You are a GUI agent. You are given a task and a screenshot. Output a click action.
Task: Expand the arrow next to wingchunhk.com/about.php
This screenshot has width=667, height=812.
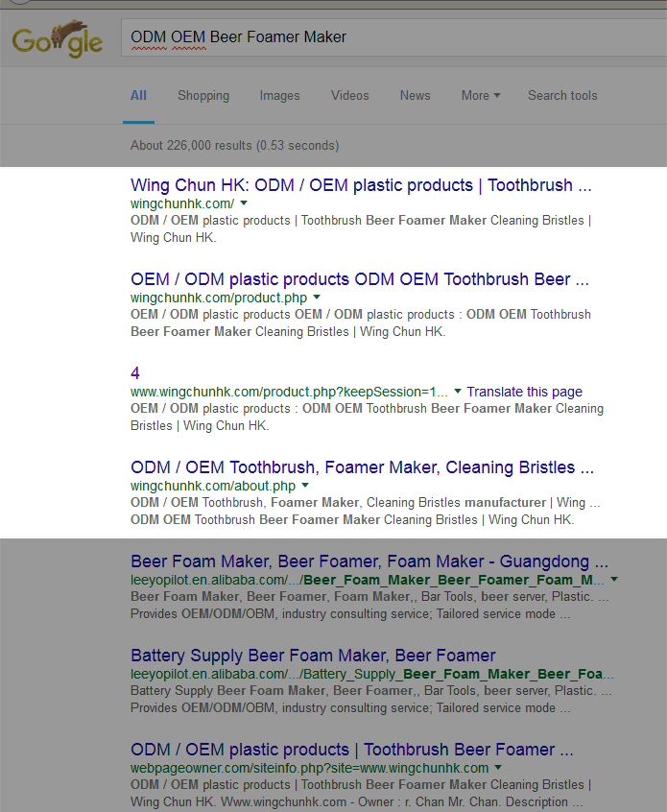click(305, 486)
